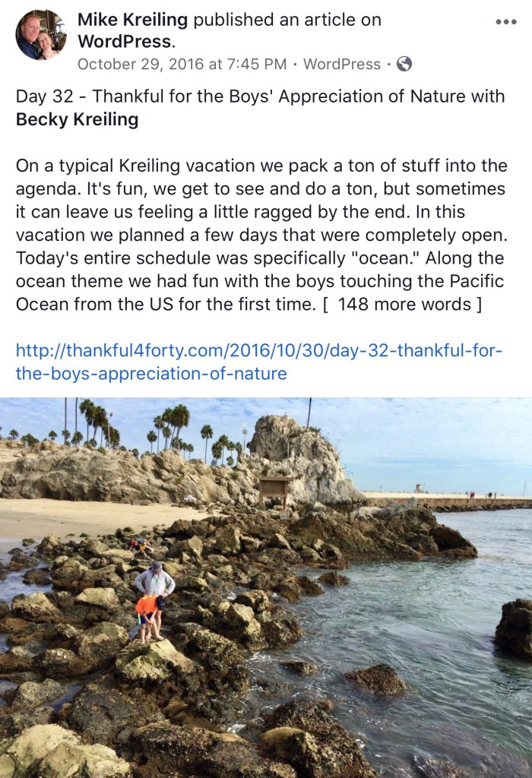532x778 pixels.
Task: Click the bold WordPress link in header
Action: [125, 40]
